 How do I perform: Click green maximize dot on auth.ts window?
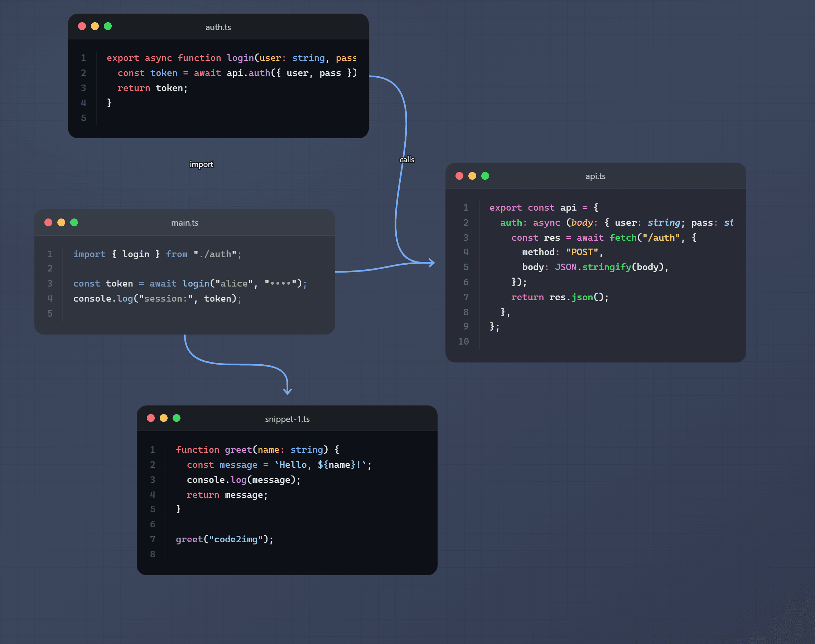click(x=108, y=26)
